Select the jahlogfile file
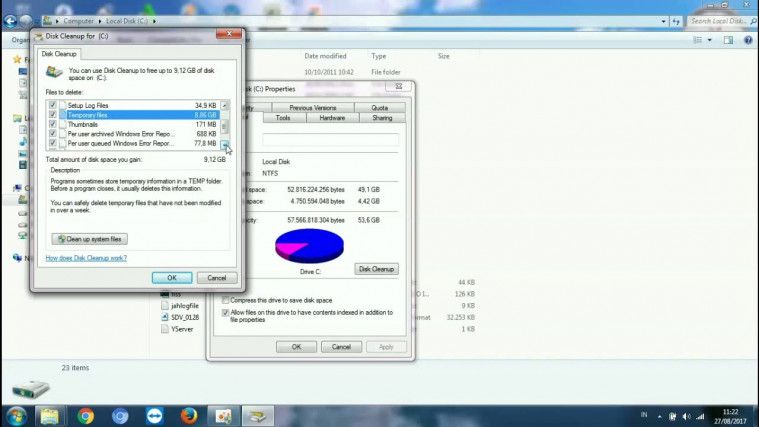 (184, 306)
